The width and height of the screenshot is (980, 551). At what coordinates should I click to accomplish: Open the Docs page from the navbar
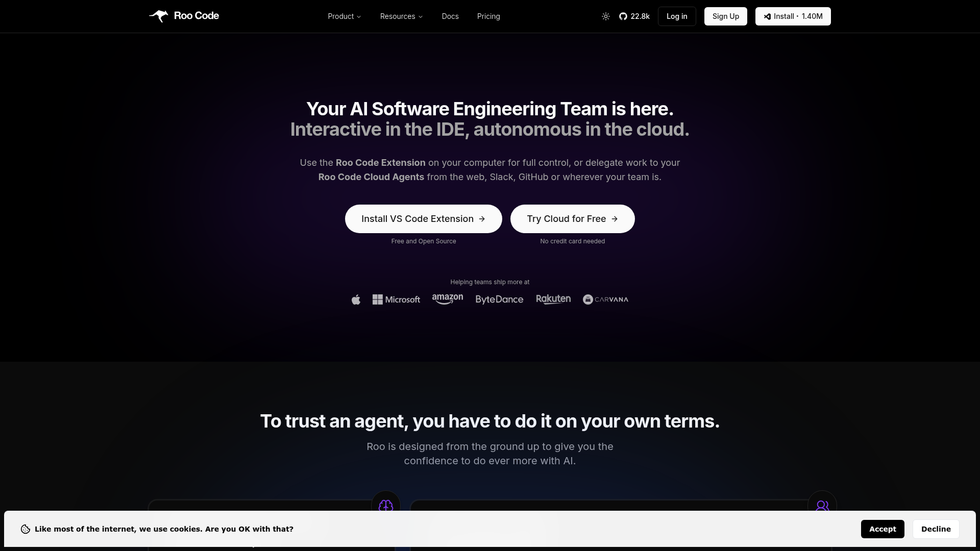click(450, 16)
